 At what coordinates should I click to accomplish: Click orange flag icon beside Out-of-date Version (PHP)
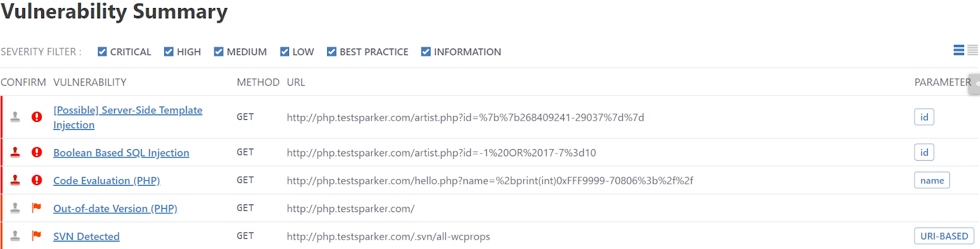[x=37, y=208]
